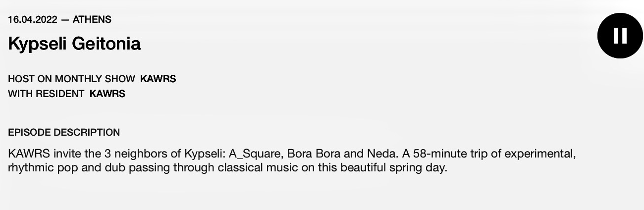
Task: Click the EPISODE DESCRIPTION heading
Action: click(x=64, y=132)
